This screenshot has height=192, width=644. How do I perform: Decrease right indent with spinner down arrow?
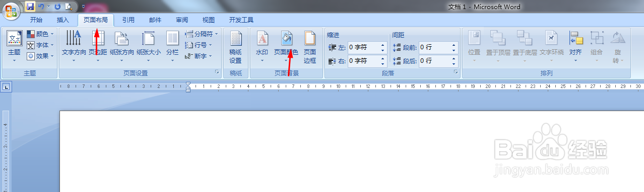382,64
